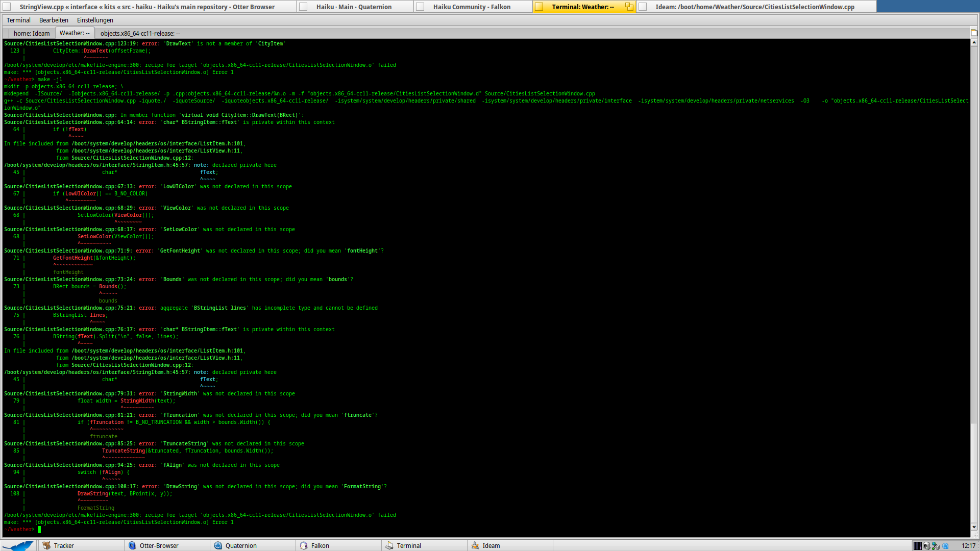Open the Tracker entry in the Deskbar
Viewport: 980px width, 551px height.
pos(81,545)
